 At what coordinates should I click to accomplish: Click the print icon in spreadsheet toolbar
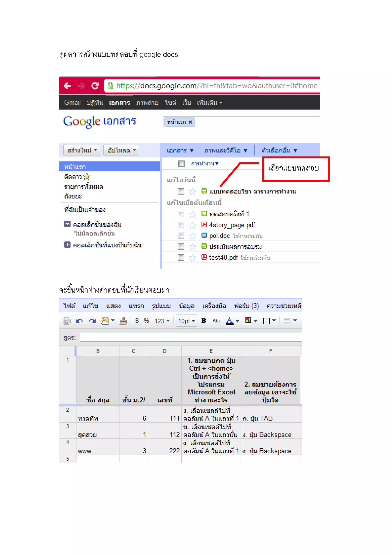point(66,321)
